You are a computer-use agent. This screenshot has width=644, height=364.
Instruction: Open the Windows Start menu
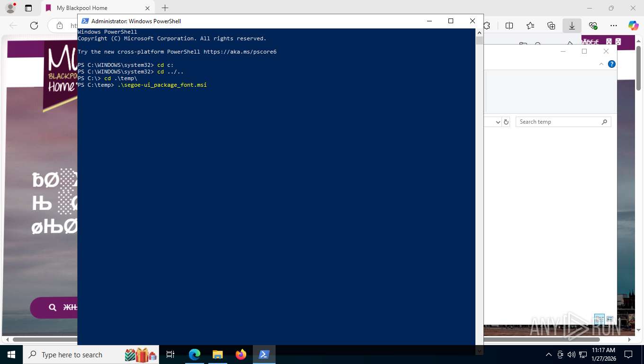[11, 355]
